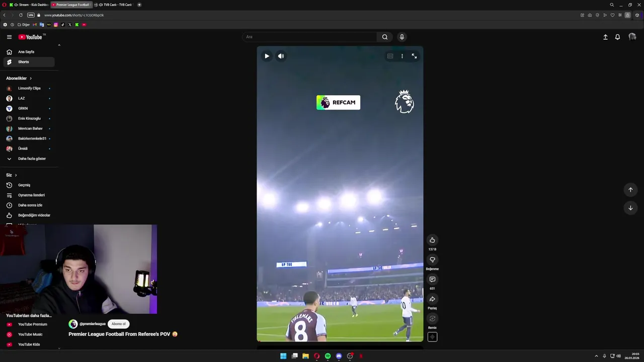Open the X bookmark
Image resolution: width=644 pixels, height=362 pixels.
tap(70, 25)
